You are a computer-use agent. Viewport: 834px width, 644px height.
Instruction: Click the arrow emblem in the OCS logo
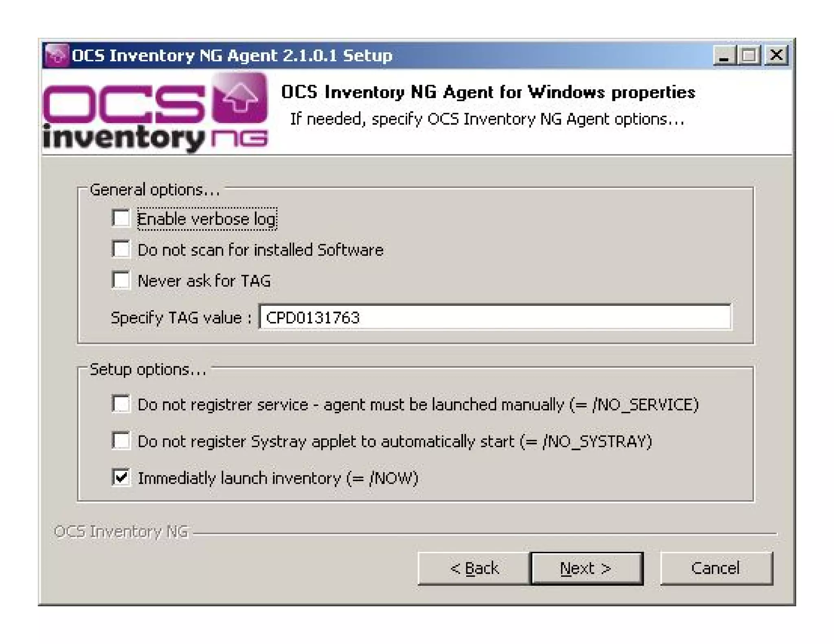[x=240, y=98]
